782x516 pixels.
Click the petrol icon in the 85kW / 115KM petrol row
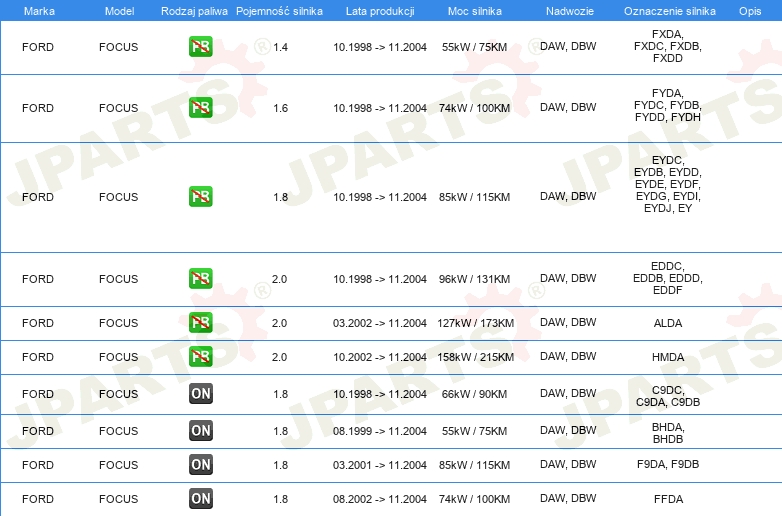coord(201,197)
